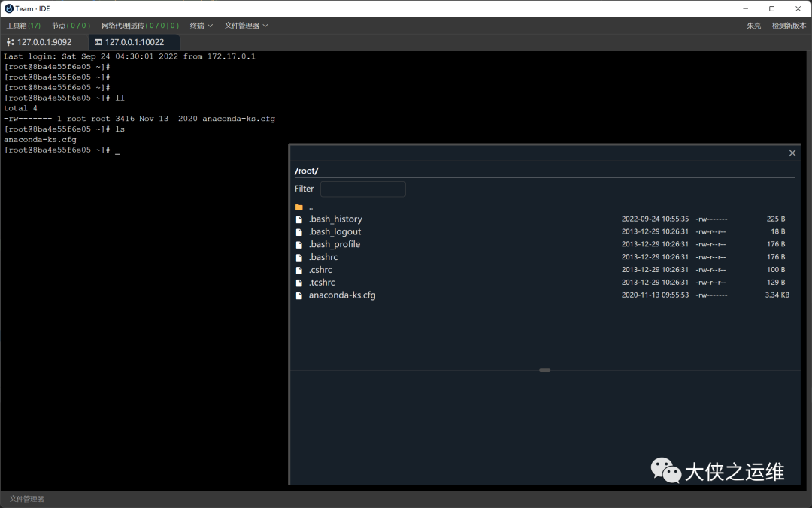The image size is (812, 508).
Task: Click the 2020-11-13 09:55:53 date cell
Action: (655, 295)
